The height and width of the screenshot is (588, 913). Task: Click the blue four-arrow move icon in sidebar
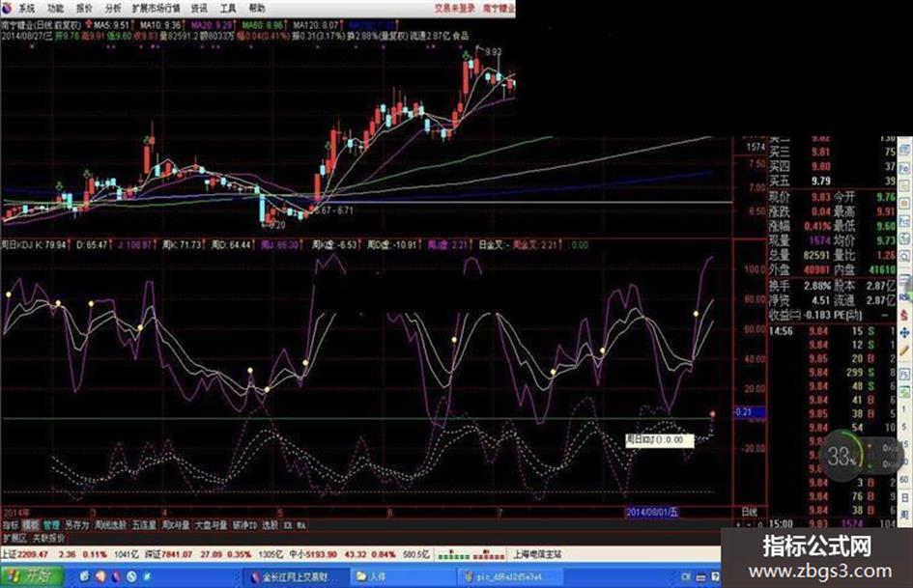click(904, 332)
